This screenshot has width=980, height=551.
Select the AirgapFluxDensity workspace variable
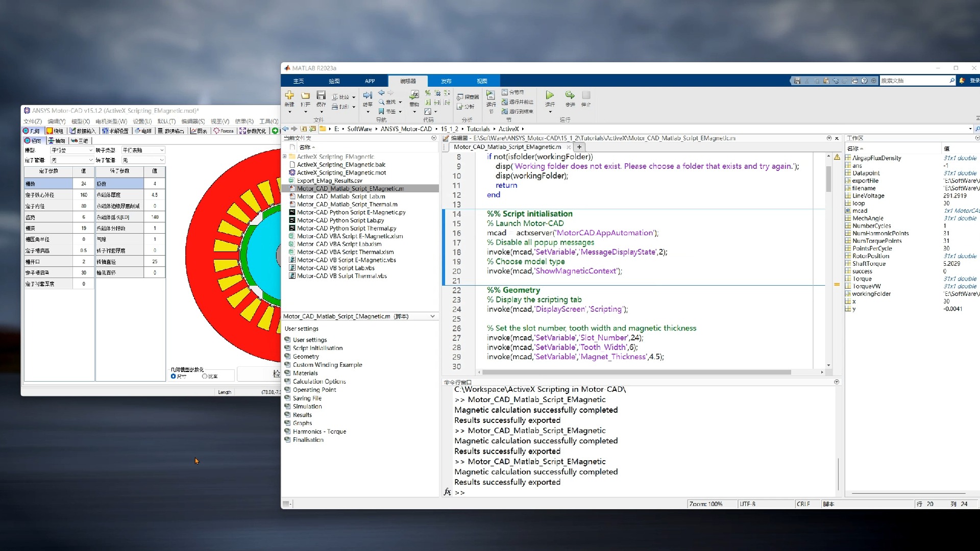876,158
